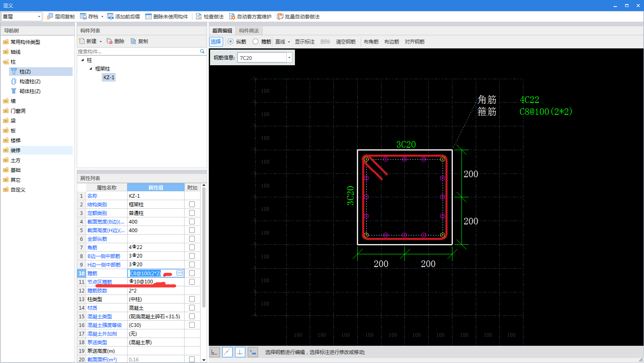Open the 门窗洞 folder icon
Image resolution: width=644 pixels, height=363 pixels.
6,111
